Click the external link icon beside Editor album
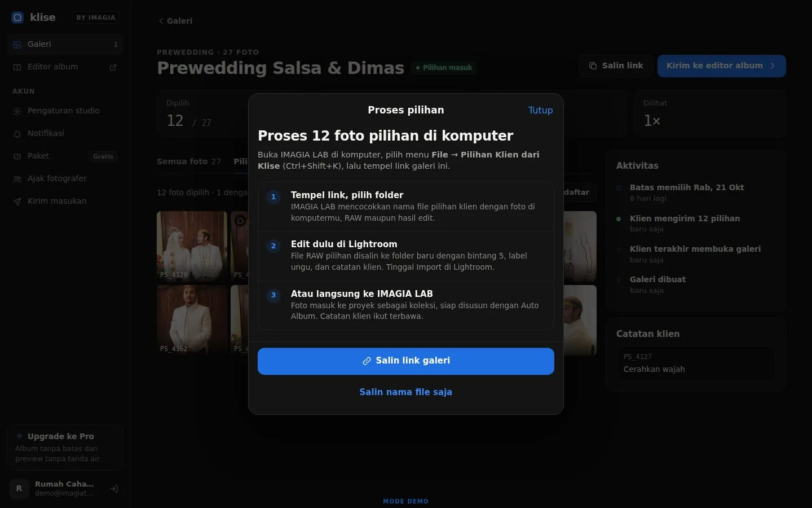The height and width of the screenshot is (508, 812). click(x=113, y=67)
